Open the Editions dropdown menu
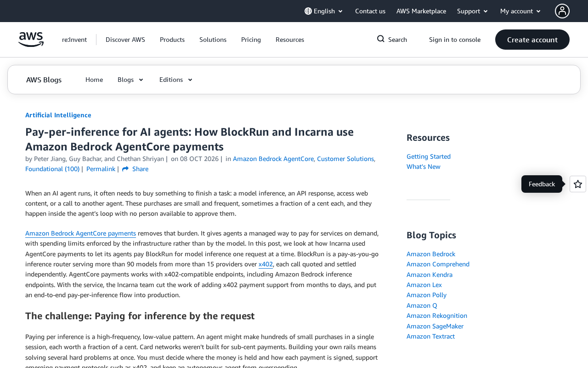The image size is (588, 368). pos(176,80)
